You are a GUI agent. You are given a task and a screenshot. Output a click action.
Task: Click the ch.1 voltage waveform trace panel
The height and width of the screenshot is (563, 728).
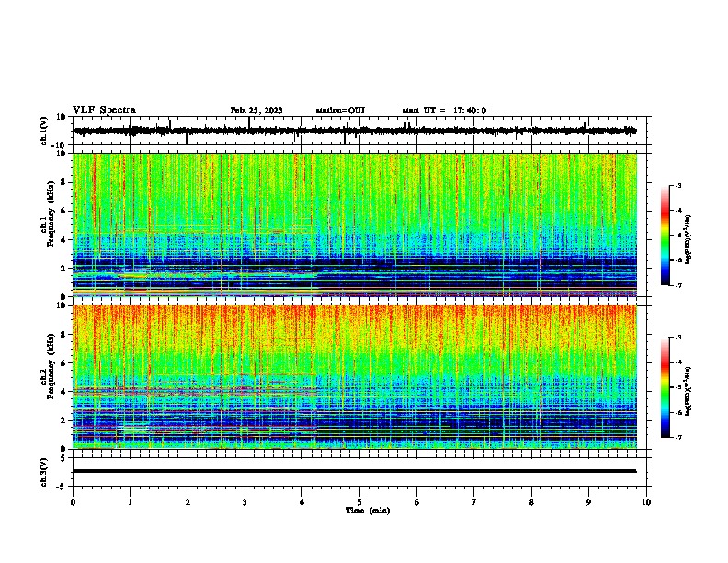pyautogui.click(x=361, y=131)
